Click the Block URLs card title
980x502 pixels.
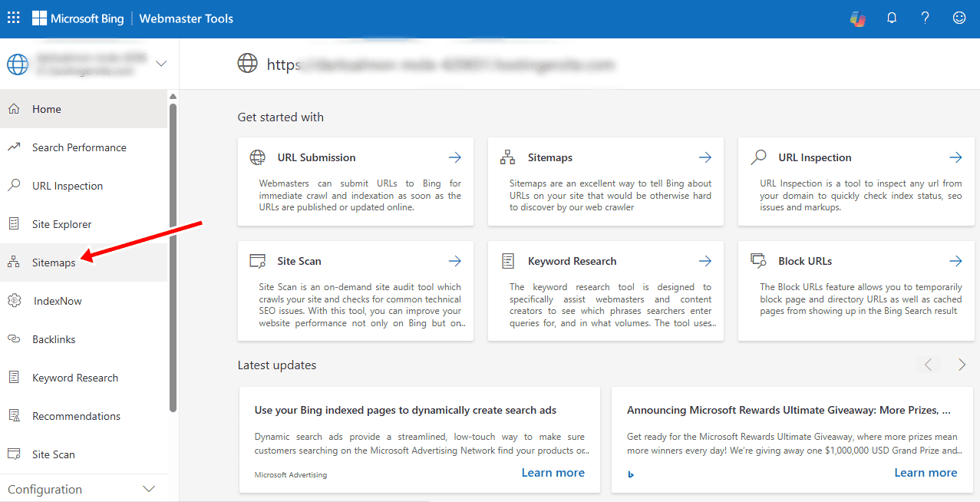pos(805,261)
